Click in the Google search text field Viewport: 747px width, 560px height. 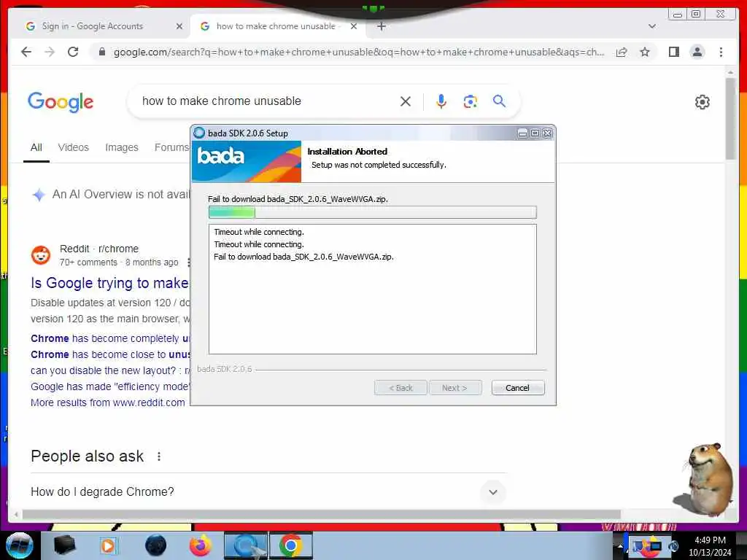267,101
